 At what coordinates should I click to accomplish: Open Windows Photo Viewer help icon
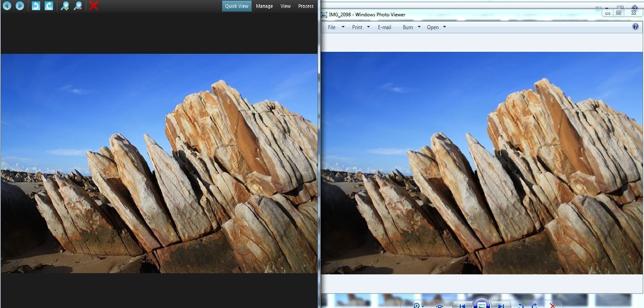coord(635,27)
